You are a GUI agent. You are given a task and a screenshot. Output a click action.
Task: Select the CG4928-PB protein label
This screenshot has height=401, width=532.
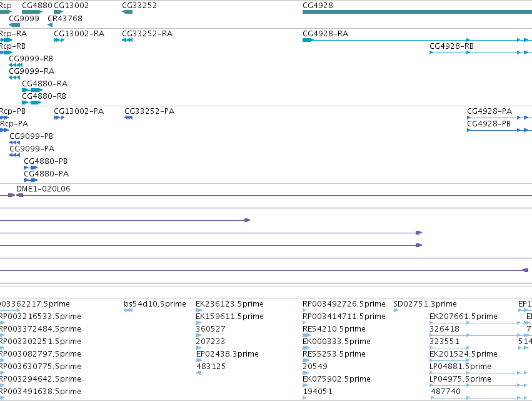coord(489,124)
